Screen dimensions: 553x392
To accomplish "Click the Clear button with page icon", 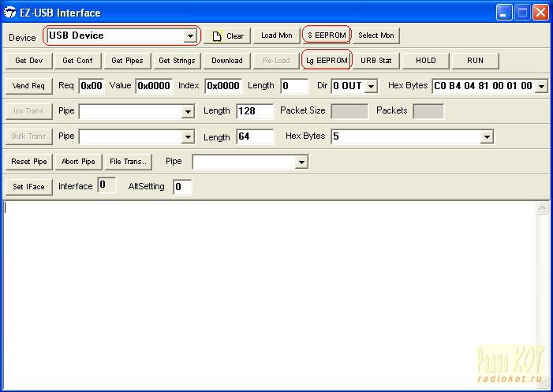I will [227, 35].
